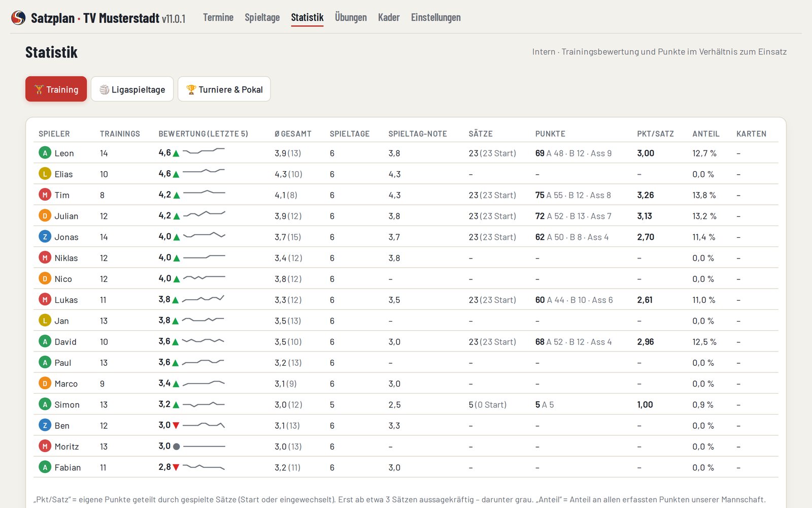The width and height of the screenshot is (812, 508).
Task: Sort by Pkt/Satz column header
Action: click(x=656, y=134)
